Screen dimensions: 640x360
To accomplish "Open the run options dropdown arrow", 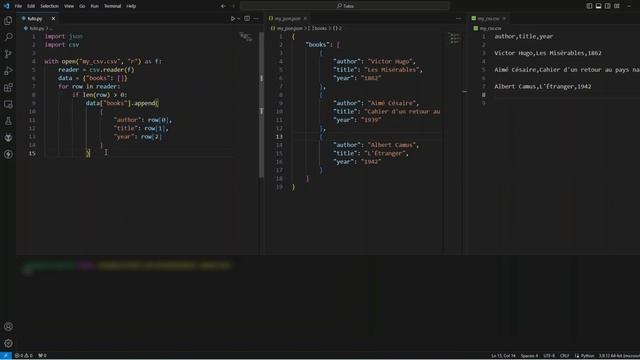I will click(239, 18).
